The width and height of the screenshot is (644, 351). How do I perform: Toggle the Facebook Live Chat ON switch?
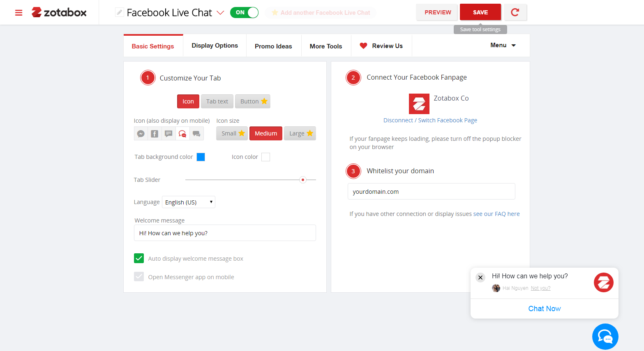click(244, 12)
